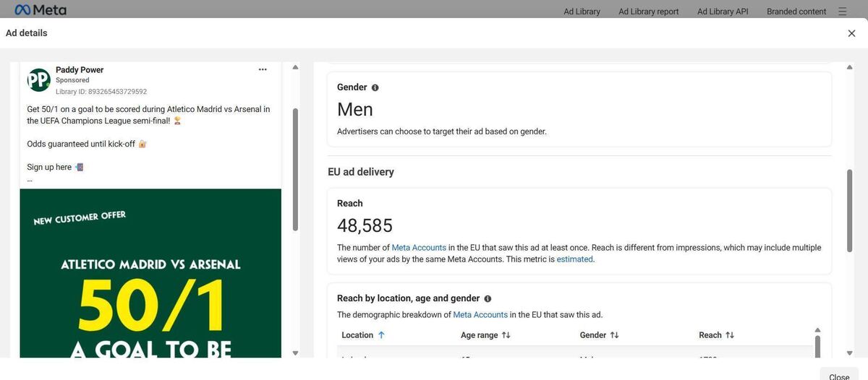The height and width of the screenshot is (380, 868).
Task: Open the estimated link
Action: [575, 259]
